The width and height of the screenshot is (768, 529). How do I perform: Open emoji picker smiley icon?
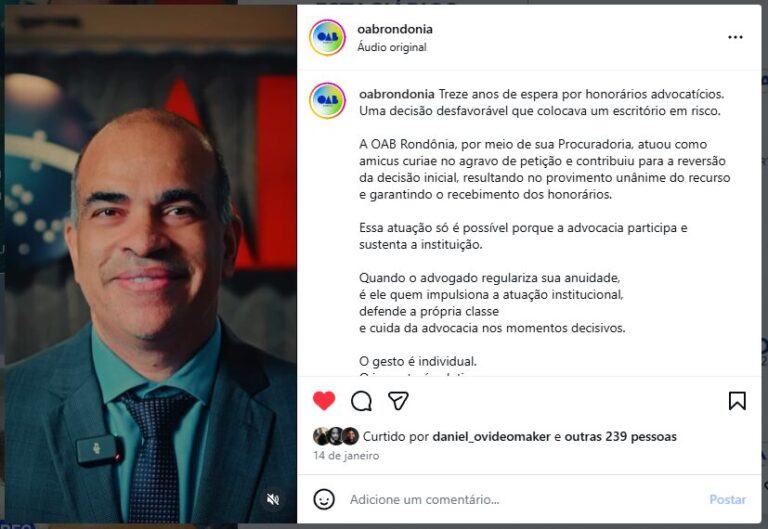(324, 499)
